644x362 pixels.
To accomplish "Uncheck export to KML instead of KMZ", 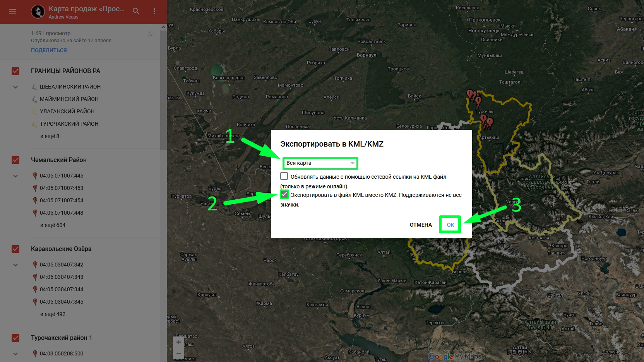I will (x=284, y=194).
